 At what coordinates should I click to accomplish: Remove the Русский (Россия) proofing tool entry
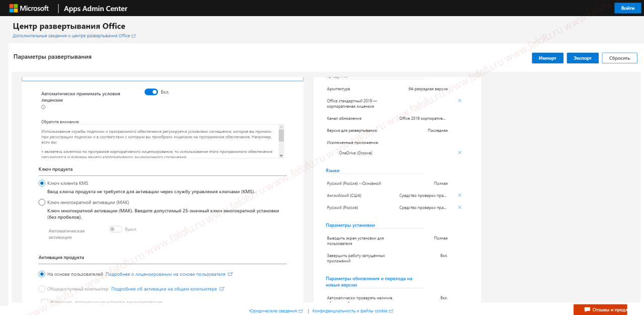[459, 207]
